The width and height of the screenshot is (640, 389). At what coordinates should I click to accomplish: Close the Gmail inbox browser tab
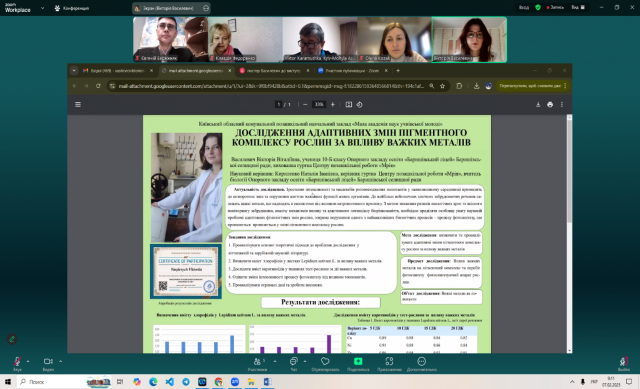point(151,71)
